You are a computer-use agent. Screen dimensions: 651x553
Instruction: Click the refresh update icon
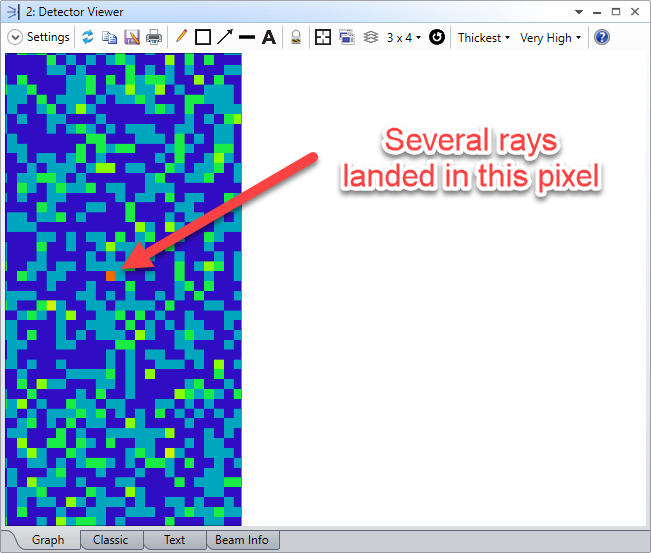(x=88, y=37)
